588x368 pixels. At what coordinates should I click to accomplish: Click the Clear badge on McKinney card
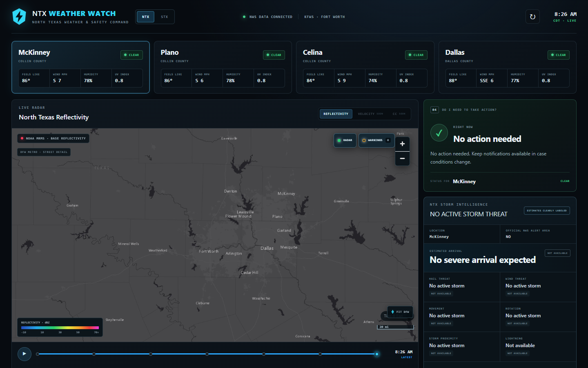pos(131,55)
